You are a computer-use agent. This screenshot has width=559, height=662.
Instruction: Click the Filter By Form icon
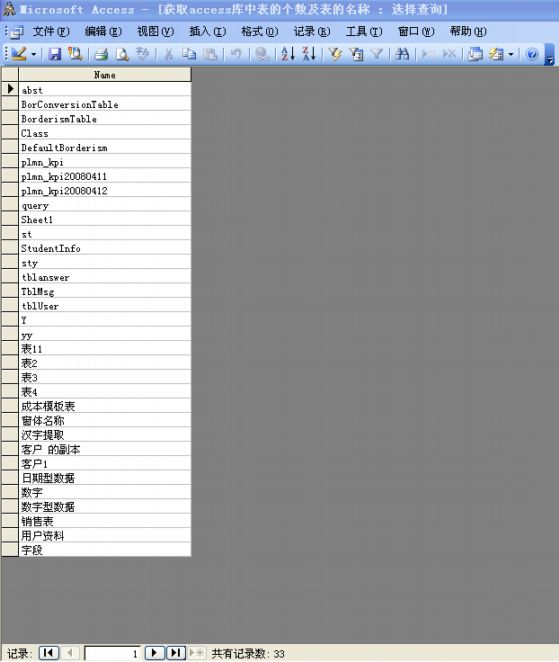tap(357, 54)
